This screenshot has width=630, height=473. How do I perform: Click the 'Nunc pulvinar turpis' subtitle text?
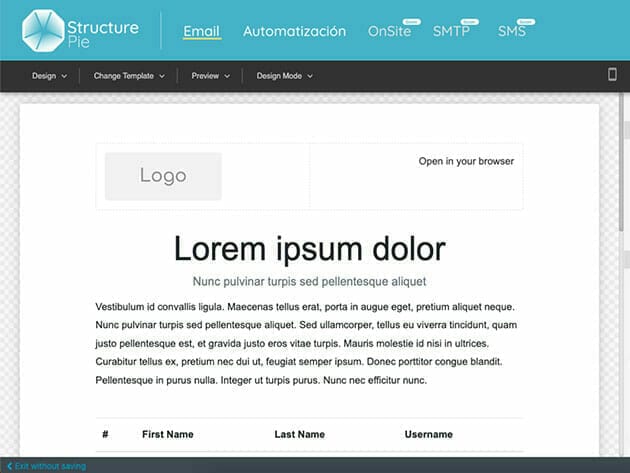click(x=309, y=282)
